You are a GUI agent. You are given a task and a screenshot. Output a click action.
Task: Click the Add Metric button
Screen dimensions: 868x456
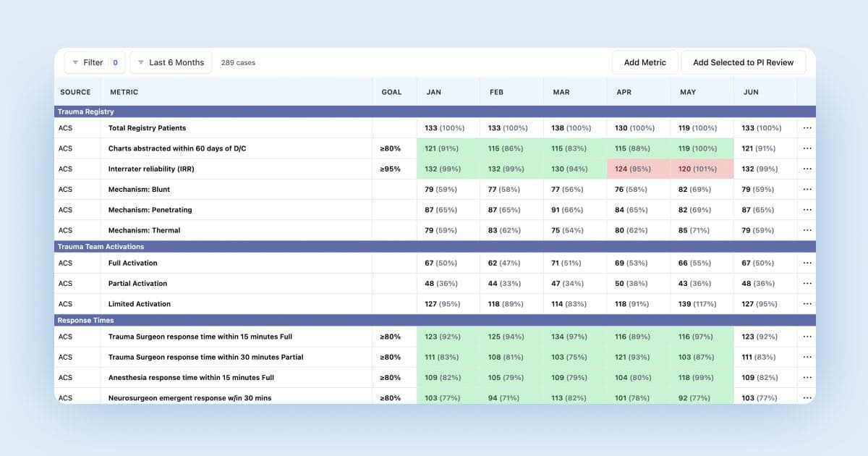[x=644, y=63]
